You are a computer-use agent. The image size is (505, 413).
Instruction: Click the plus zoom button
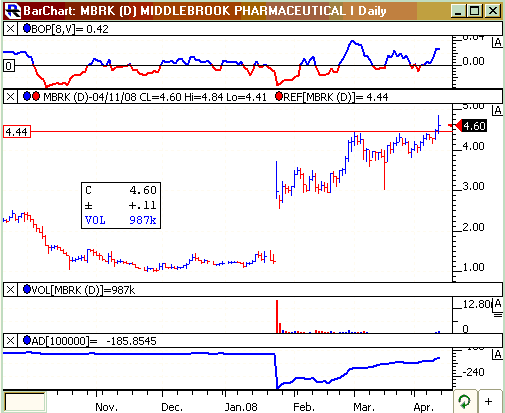pos(489,401)
